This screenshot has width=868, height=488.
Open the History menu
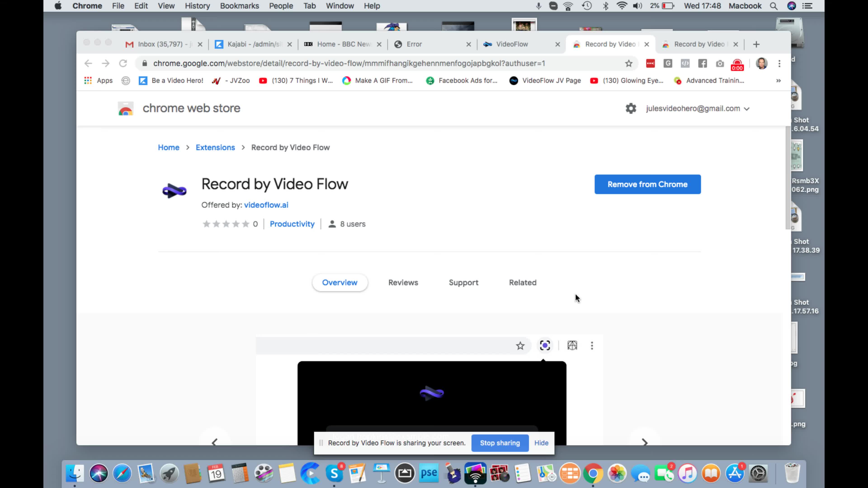pos(197,6)
